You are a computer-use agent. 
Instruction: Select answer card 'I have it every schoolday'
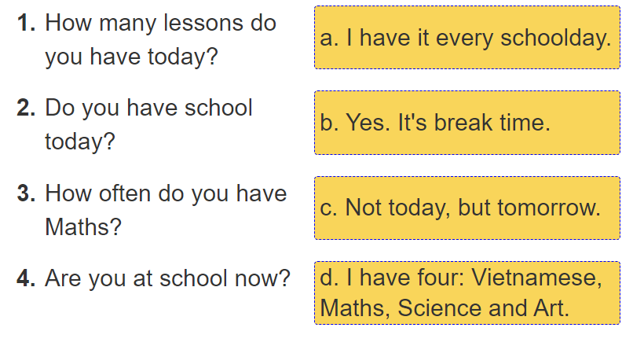click(467, 38)
